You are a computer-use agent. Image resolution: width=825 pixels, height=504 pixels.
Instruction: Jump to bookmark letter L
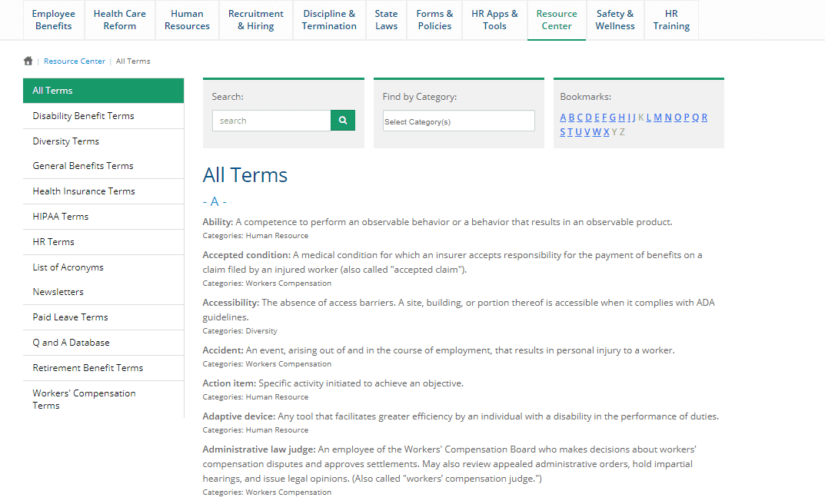coord(649,118)
